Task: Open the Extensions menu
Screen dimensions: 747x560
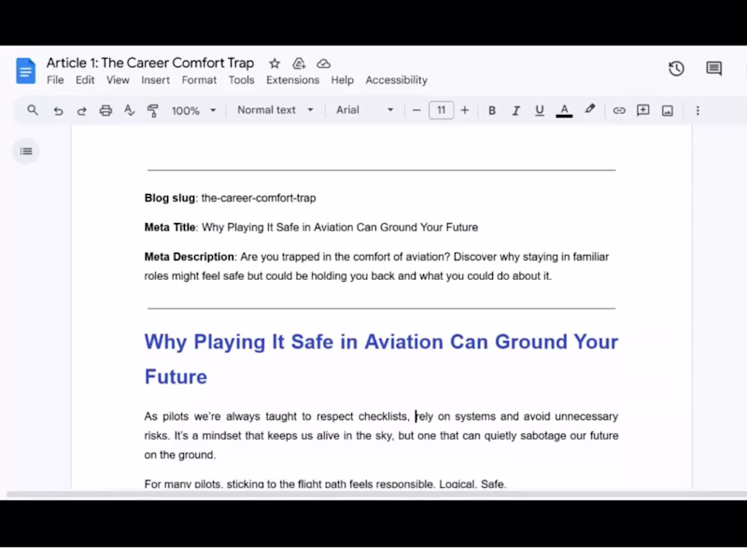Action: click(292, 80)
